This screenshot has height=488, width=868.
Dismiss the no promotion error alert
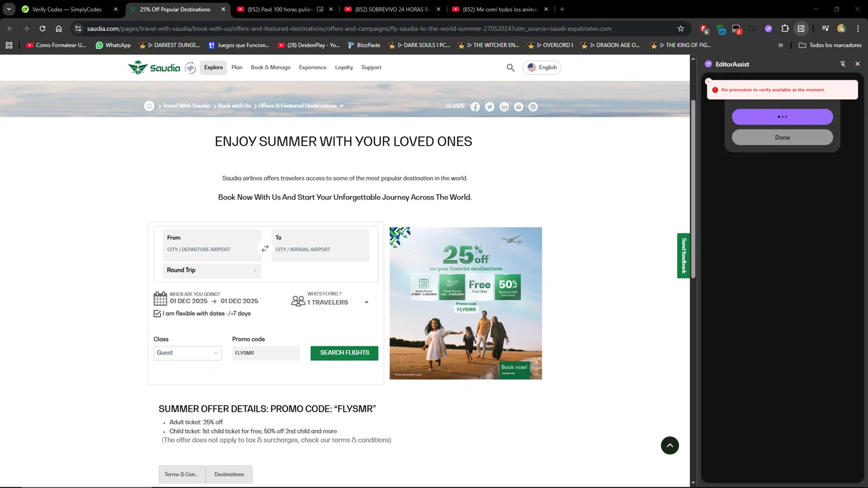tap(708, 82)
